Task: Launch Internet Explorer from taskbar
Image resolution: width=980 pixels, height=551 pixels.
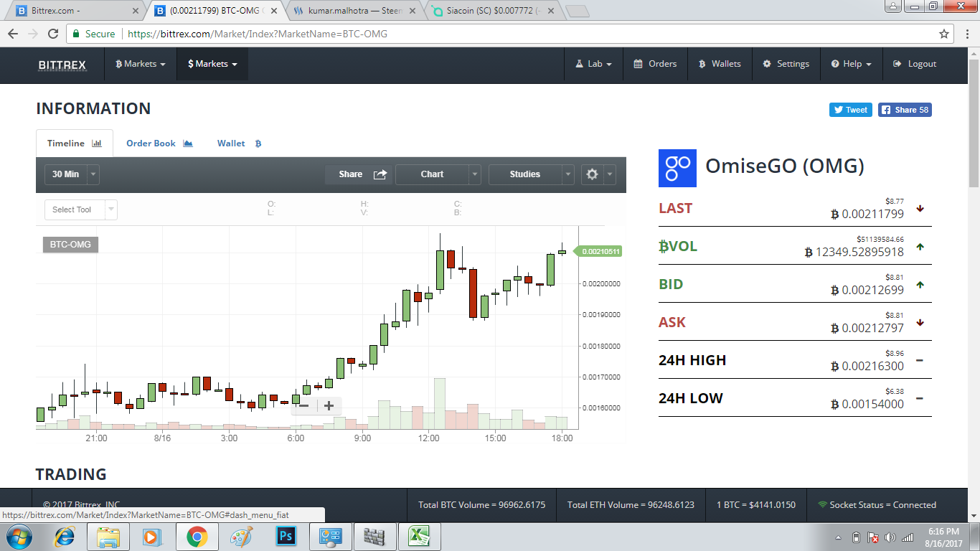Action: click(65, 537)
